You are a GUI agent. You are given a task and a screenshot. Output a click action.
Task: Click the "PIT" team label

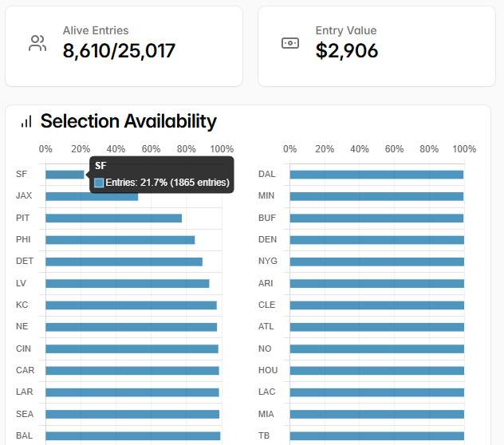click(x=22, y=218)
